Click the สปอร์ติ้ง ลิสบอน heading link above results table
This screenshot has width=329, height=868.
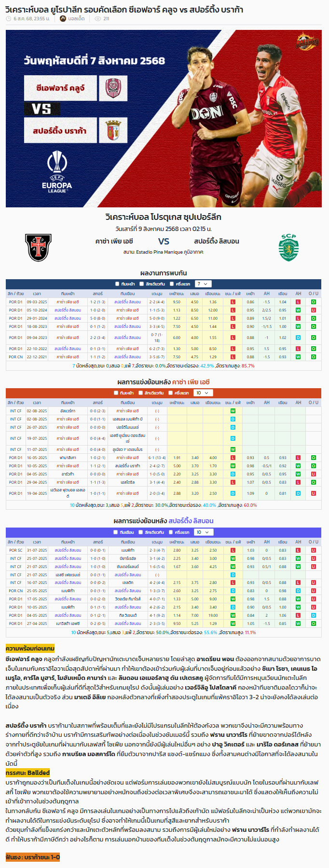191,521
